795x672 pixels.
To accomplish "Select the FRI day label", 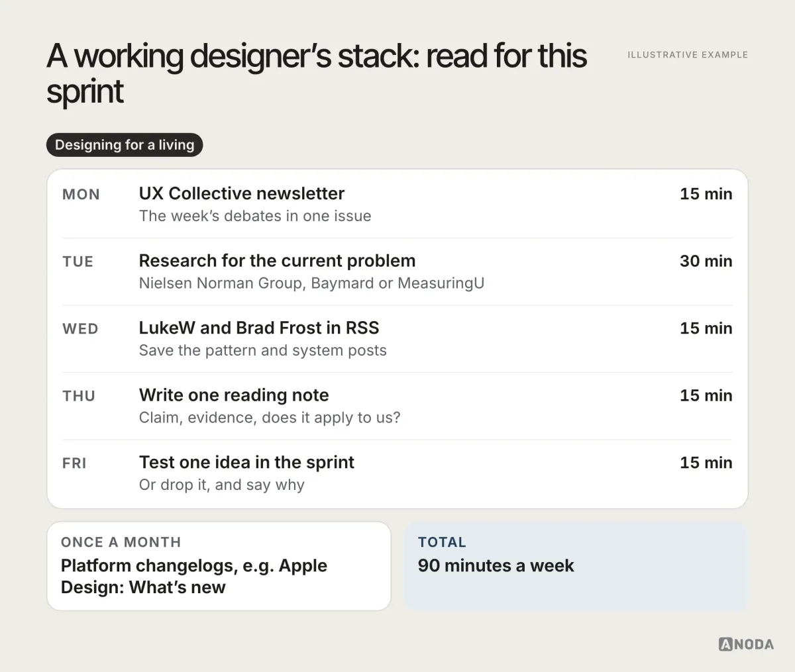I will [x=74, y=463].
